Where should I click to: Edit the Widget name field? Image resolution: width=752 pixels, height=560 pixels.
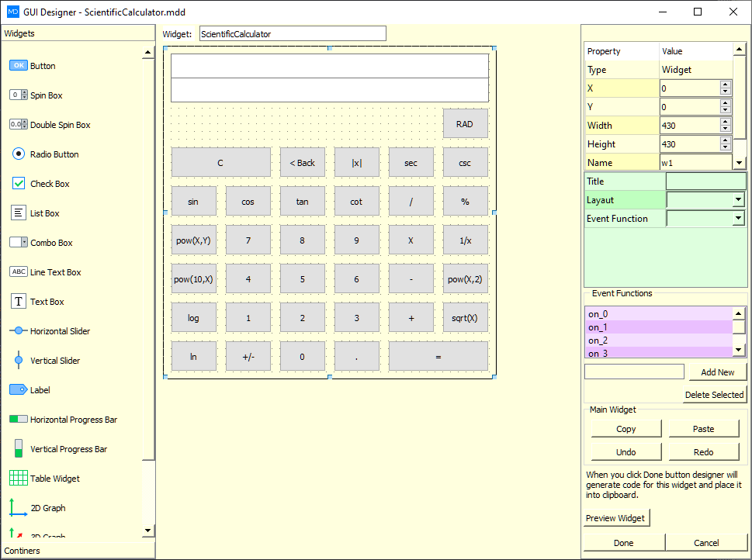tap(293, 34)
